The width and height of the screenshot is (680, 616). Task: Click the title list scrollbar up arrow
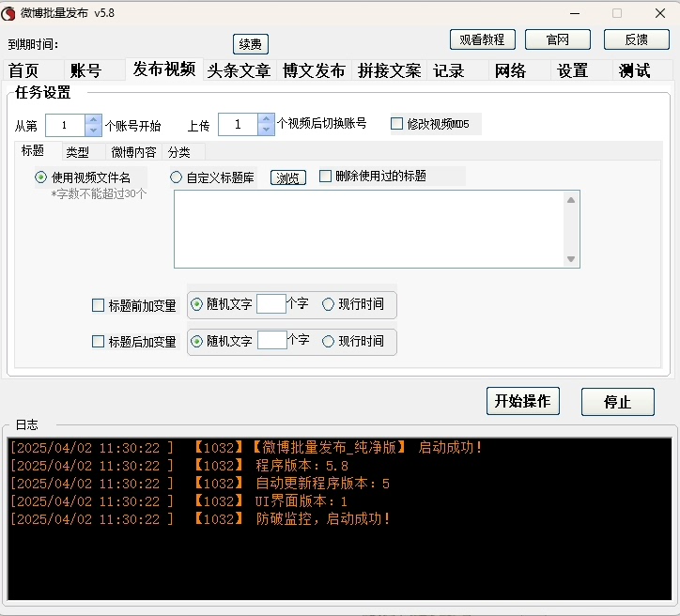point(571,200)
